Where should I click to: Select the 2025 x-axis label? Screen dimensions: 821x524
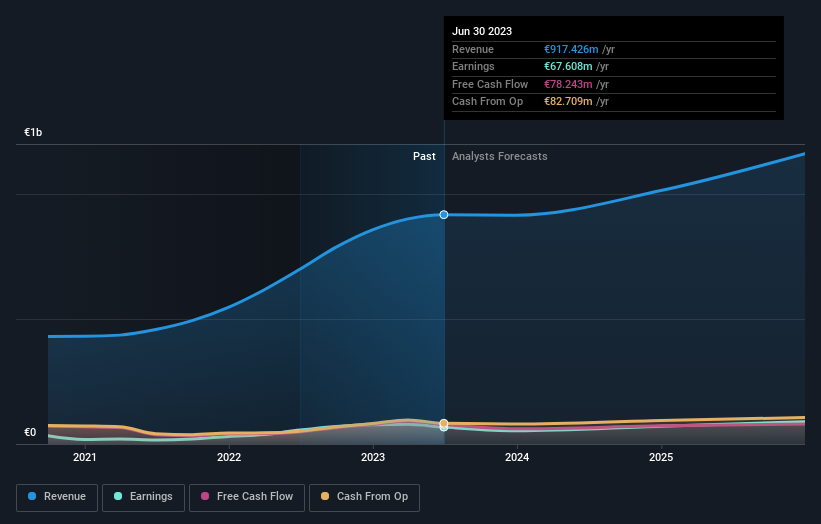[661, 457]
